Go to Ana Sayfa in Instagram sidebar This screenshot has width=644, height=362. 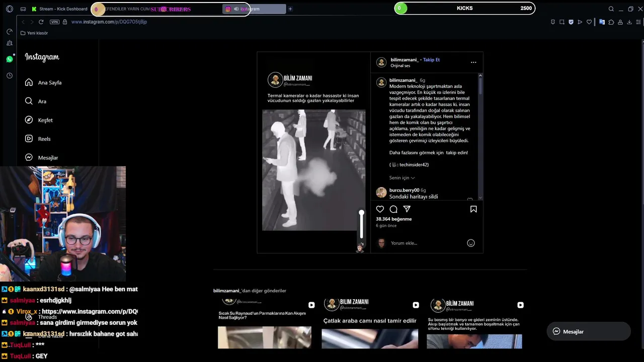43,82
